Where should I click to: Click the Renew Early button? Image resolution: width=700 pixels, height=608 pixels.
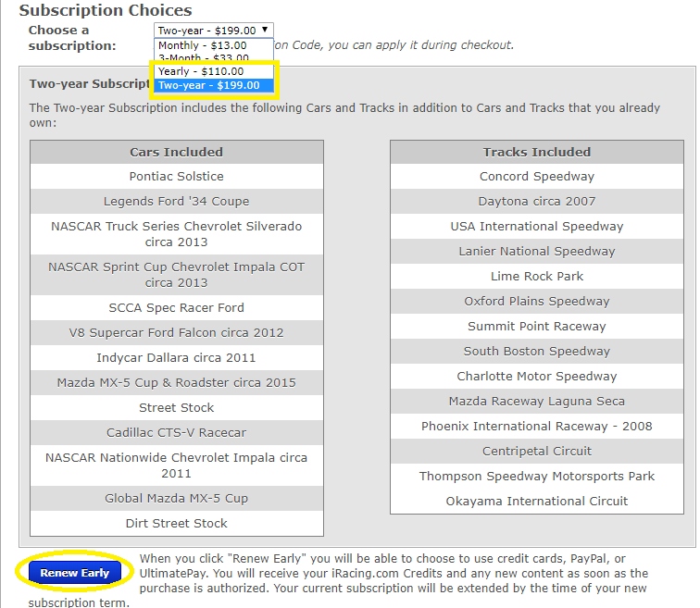click(x=75, y=573)
